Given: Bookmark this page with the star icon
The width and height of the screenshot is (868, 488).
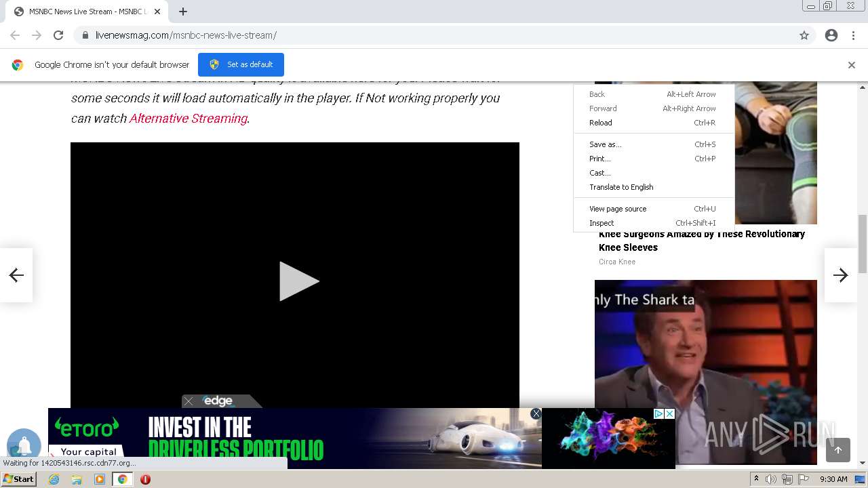Looking at the screenshot, I should pyautogui.click(x=804, y=35).
